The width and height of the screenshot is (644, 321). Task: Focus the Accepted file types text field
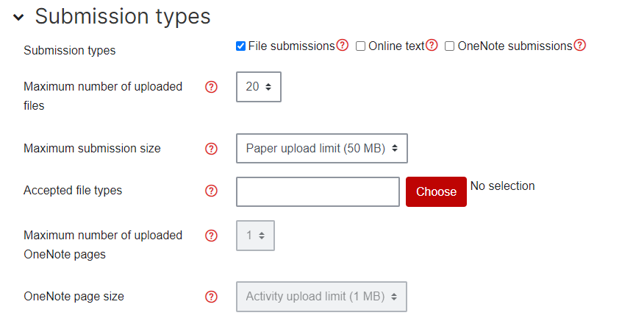click(x=318, y=191)
